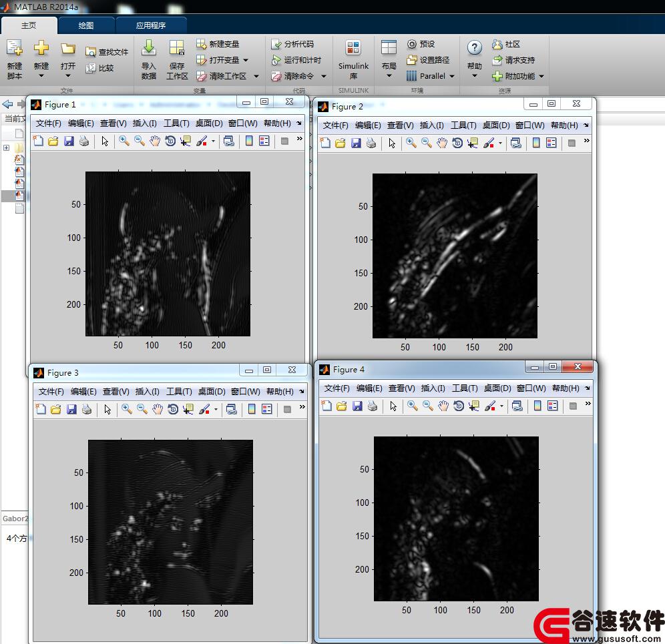Expand the 清除工作区 (Clear Workspace) dropdown
Screen dimensions: 665x644
pos(256,76)
